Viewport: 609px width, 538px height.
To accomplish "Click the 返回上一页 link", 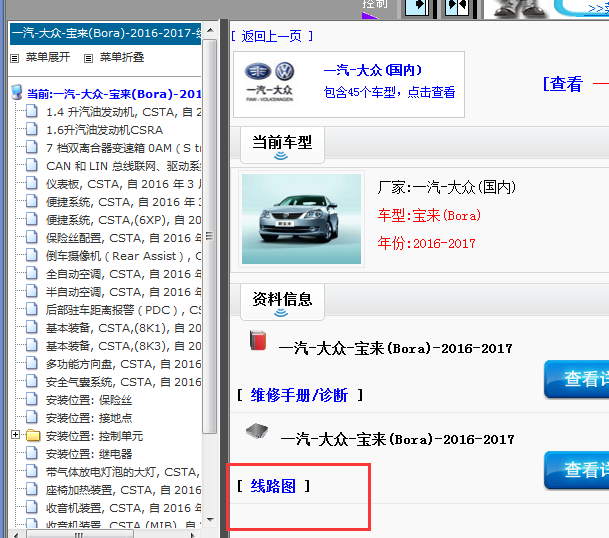I will coord(272,37).
